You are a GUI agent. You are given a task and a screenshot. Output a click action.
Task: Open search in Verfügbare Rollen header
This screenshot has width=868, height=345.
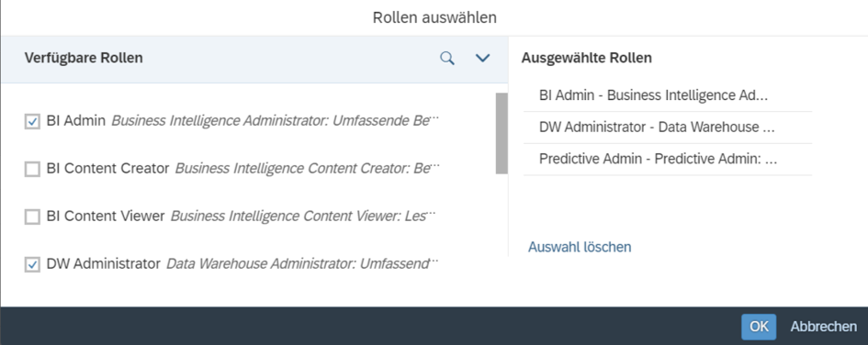click(447, 58)
